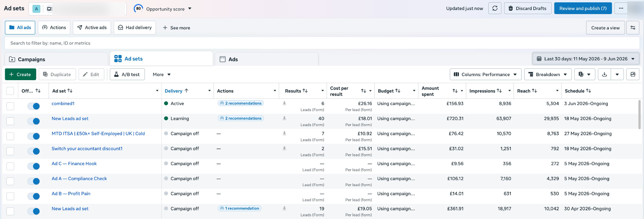Screen dimensions: 644x219
Task: Click See more filters
Action: click(176, 28)
